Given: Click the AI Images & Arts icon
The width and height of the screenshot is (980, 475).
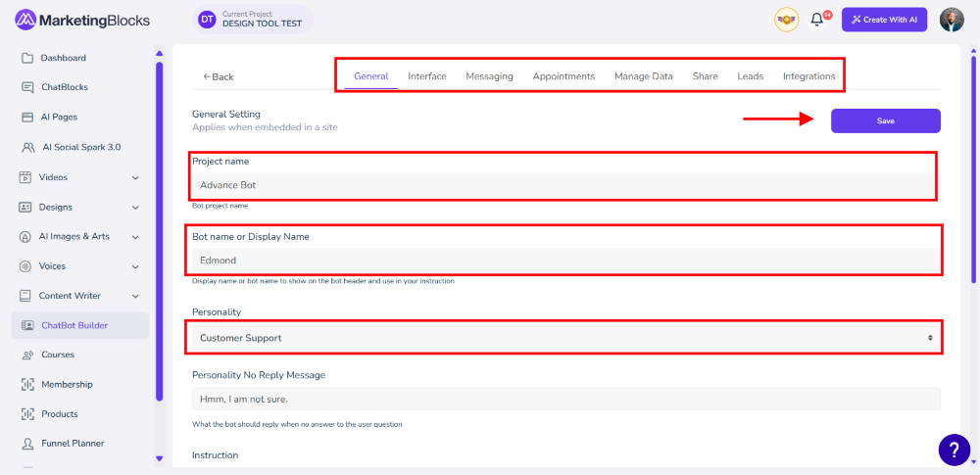Looking at the screenshot, I should click(25, 237).
